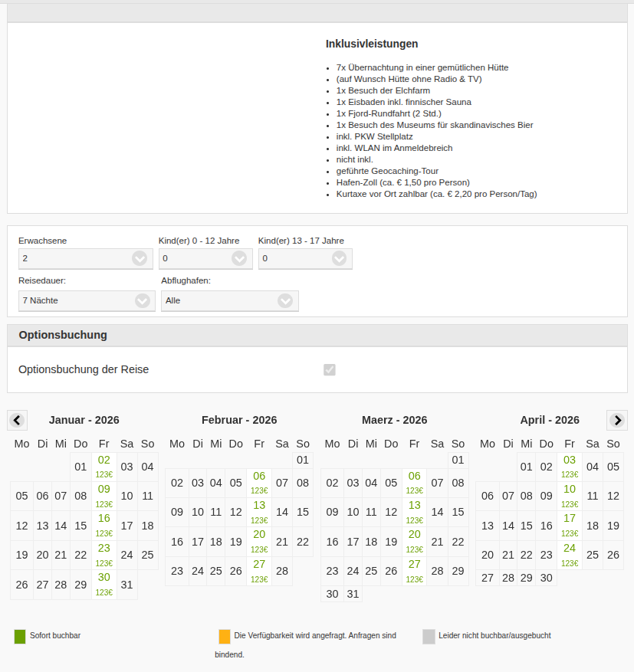634x672 pixels.
Task: Open Kind(er) 13 - 17 Jahre dropdown
Action: tap(305, 259)
